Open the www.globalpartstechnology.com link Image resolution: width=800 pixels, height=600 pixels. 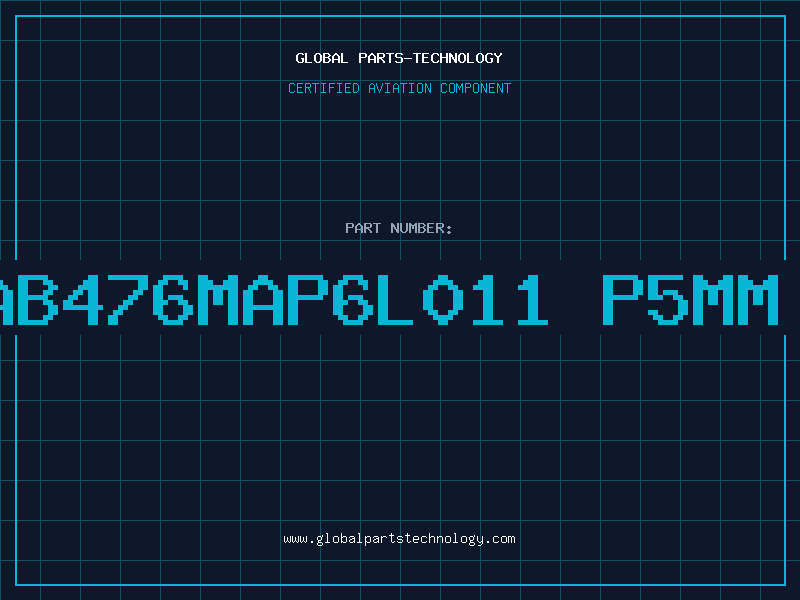point(399,539)
